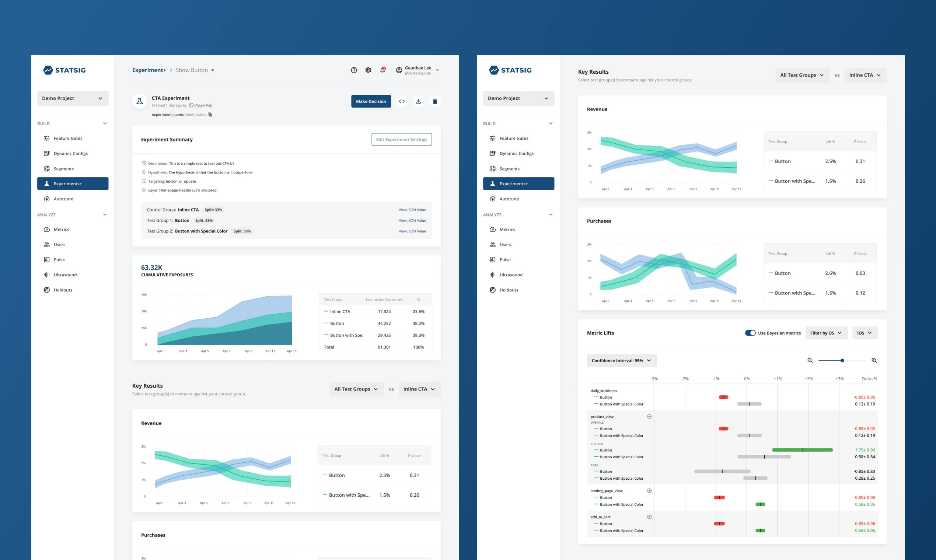This screenshot has width=936, height=560.
Task: Click the Cumulative Exposures area chart
Action: pyautogui.click(x=224, y=320)
